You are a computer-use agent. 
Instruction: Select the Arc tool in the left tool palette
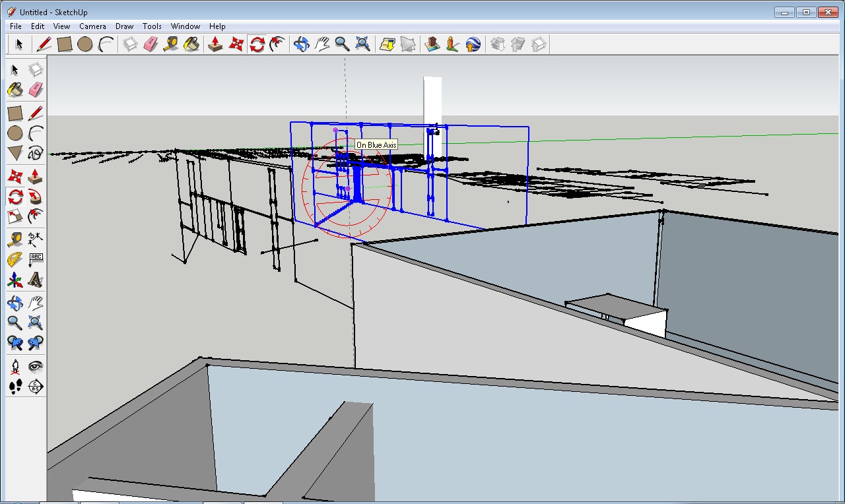pyautogui.click(x=36, y=133)
